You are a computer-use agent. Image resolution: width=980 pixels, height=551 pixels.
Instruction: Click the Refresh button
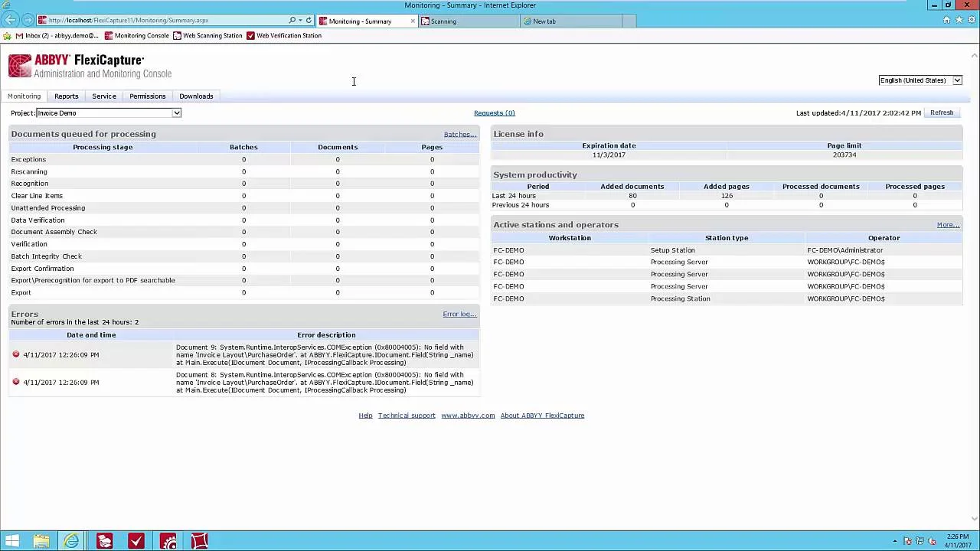pos(942,113)
